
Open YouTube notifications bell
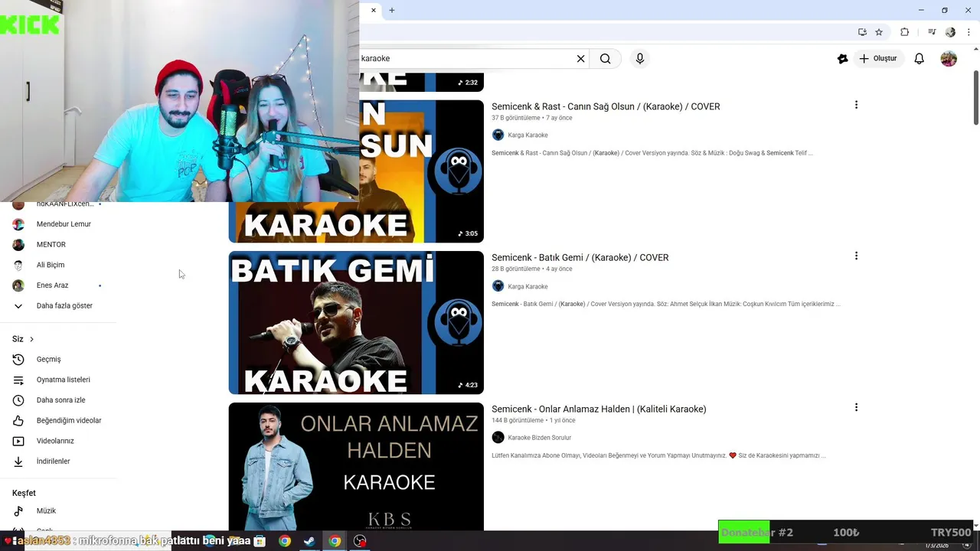click(x=920, y=58)
